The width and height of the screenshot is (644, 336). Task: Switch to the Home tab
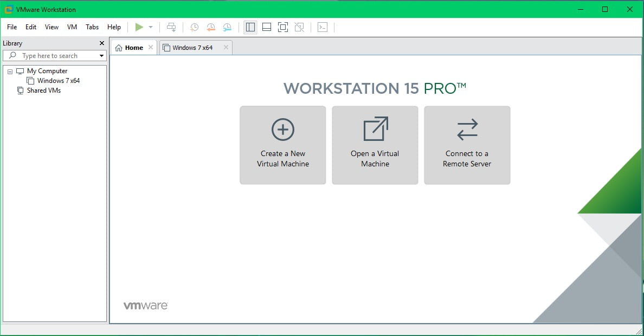click(134, 48)
